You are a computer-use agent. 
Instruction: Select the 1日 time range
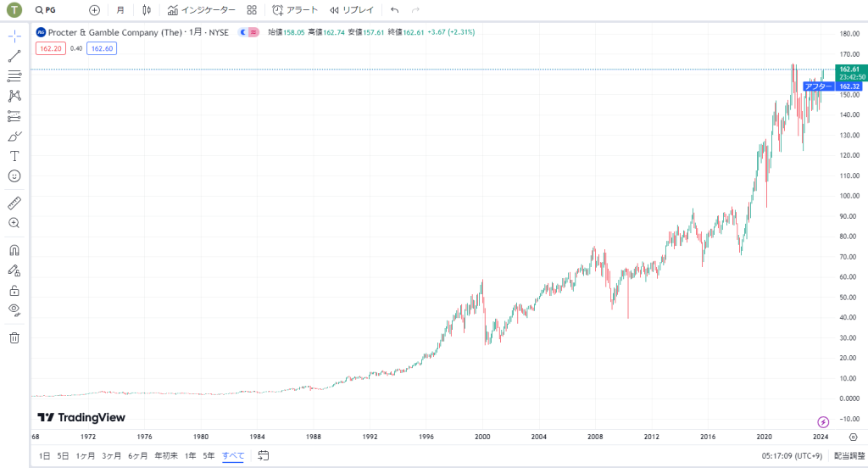44,456
